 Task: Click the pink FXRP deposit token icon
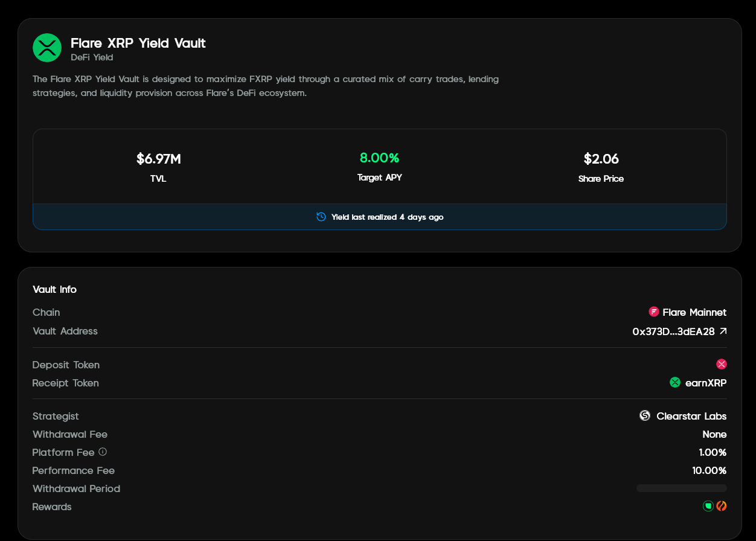pyautogui.click(x=721, y=364)
